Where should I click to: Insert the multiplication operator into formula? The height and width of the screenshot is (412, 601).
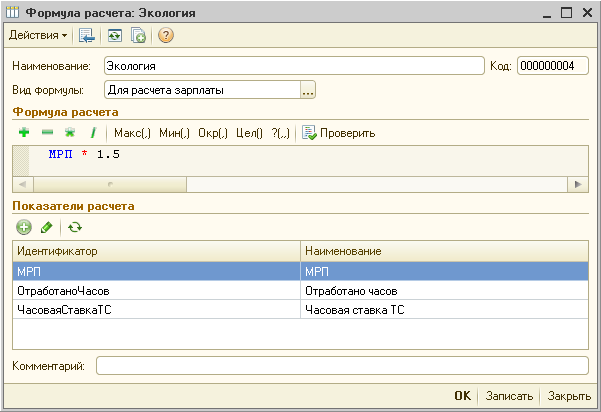[70, 133]
